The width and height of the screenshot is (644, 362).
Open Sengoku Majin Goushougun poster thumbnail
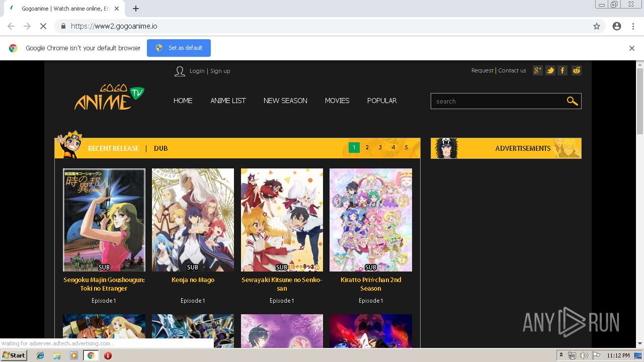(104, 220)
